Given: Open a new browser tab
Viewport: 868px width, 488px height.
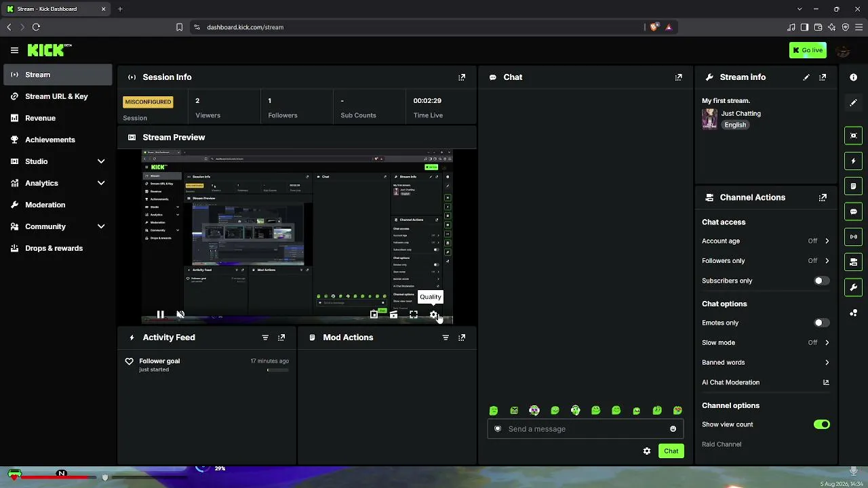Looking at the screenshot, I should pos(120,9).
